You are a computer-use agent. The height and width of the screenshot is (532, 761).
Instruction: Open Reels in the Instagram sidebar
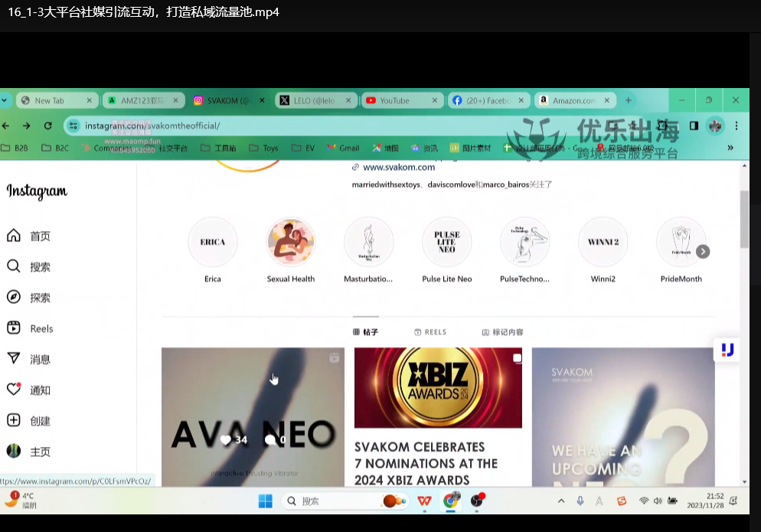30,328
